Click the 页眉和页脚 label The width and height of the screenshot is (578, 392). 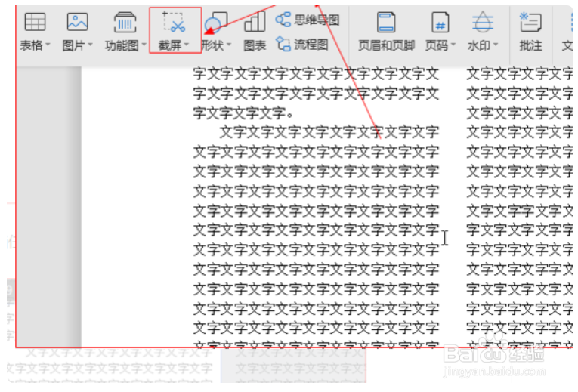tap(386, 45)
